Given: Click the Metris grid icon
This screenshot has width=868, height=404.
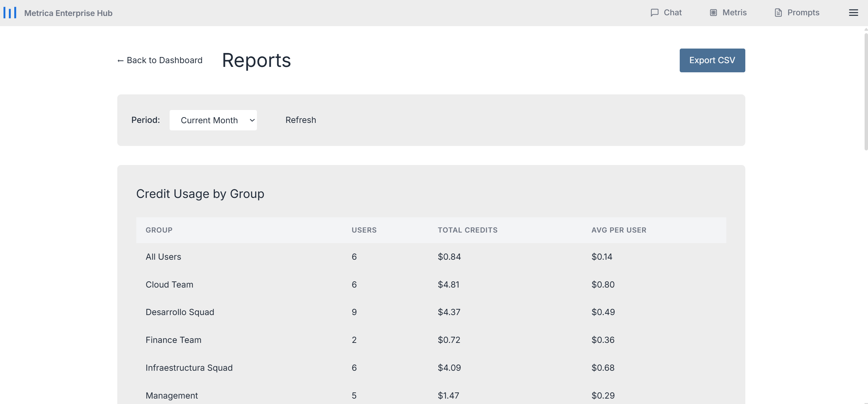Looking at the screenshot, I should [x=713, y=13].
